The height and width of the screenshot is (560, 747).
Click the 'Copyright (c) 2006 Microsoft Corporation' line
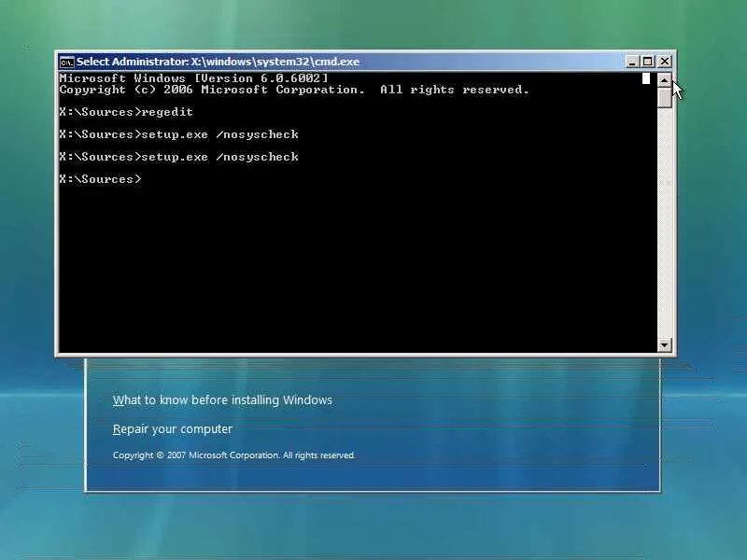pyautogui.click(x=294, y=90)
